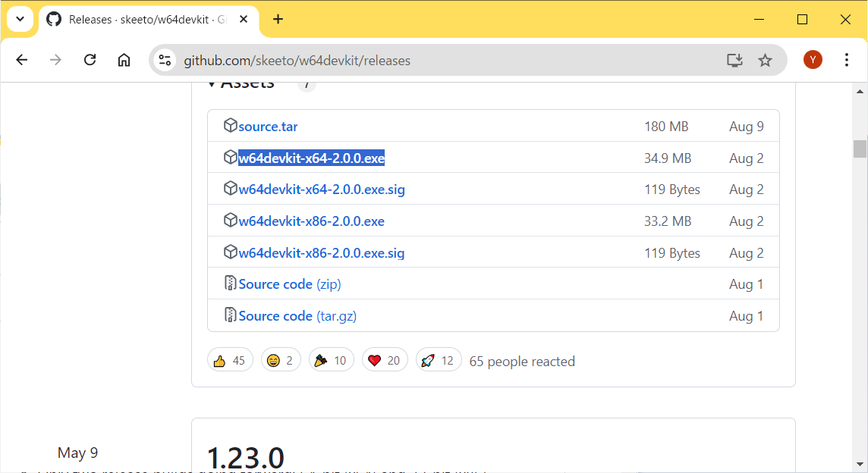Click the scrollbar up arrow

(859, 91)
